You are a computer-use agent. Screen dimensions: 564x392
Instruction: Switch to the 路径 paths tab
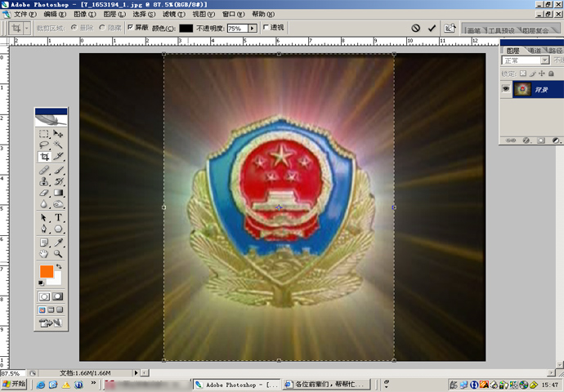point(555,51)
